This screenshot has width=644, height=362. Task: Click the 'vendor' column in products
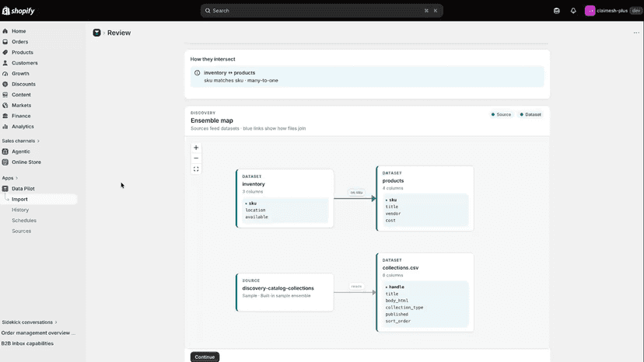pyautogui.click(x=393, y=214)
